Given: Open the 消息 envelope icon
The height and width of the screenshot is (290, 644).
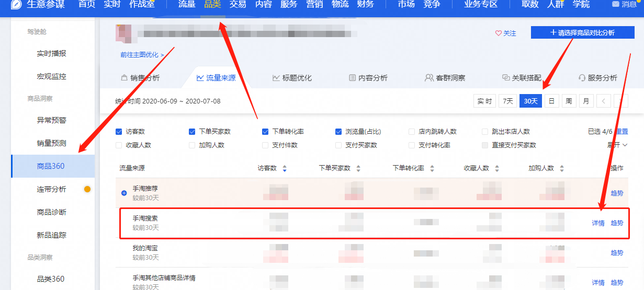Looking at the screenshot, I should click(x=615, y=4).
